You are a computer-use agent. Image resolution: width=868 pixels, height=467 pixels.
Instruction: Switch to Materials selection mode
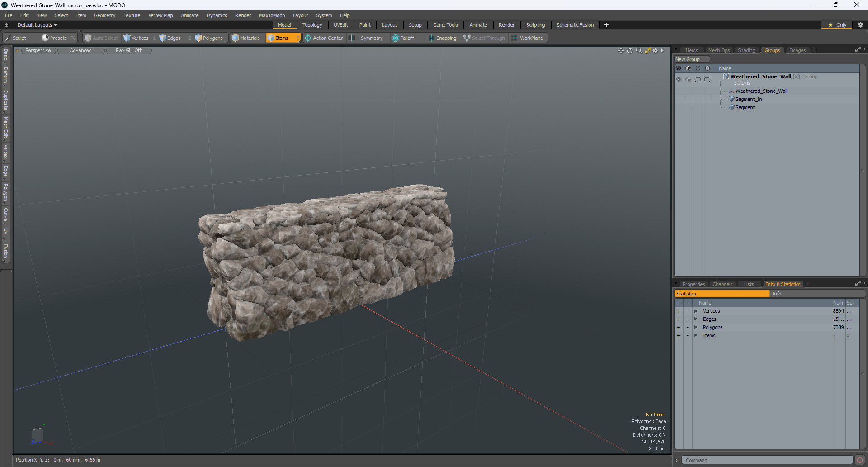tap(246, 38)
